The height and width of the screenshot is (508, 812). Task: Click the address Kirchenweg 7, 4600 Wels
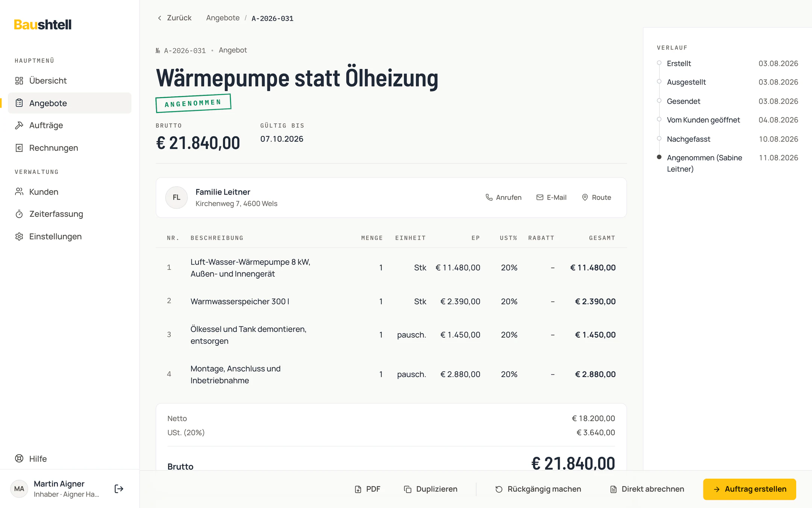(236, 204)
